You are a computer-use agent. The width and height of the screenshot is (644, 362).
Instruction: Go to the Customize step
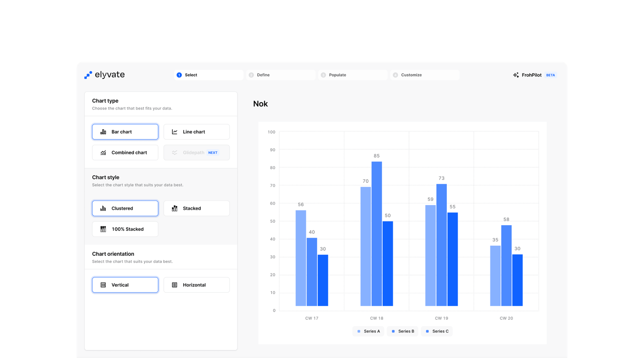425,75
